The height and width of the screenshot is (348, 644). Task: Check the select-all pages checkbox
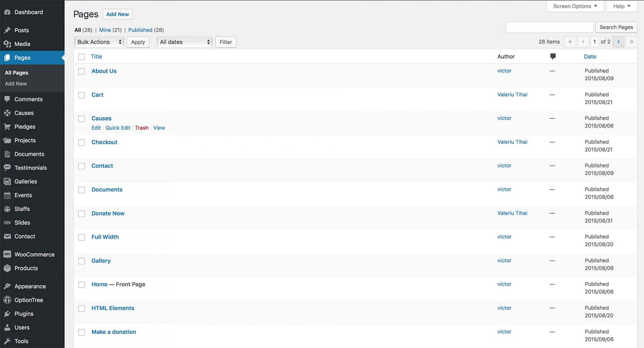coord(81,57)
